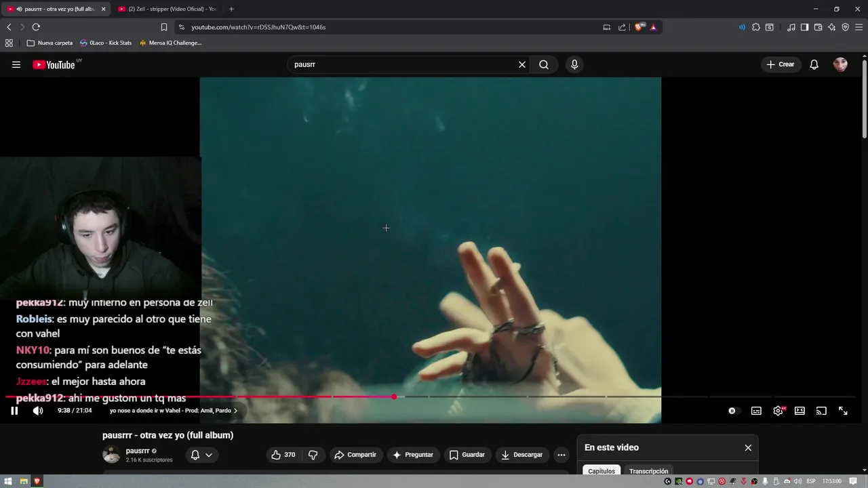Dislike the video

pyautogui.click(x=313, y=455)
